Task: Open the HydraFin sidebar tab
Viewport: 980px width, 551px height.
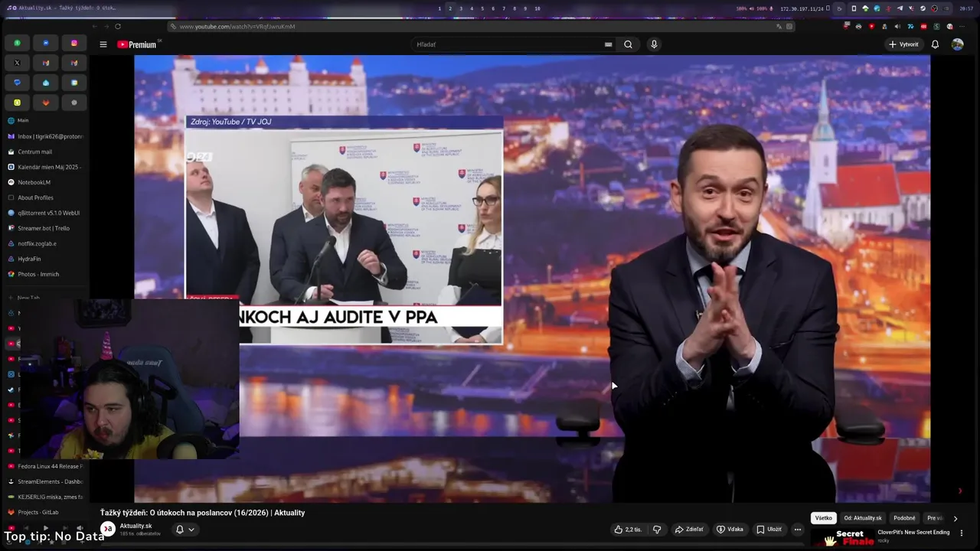Action: 44,259
